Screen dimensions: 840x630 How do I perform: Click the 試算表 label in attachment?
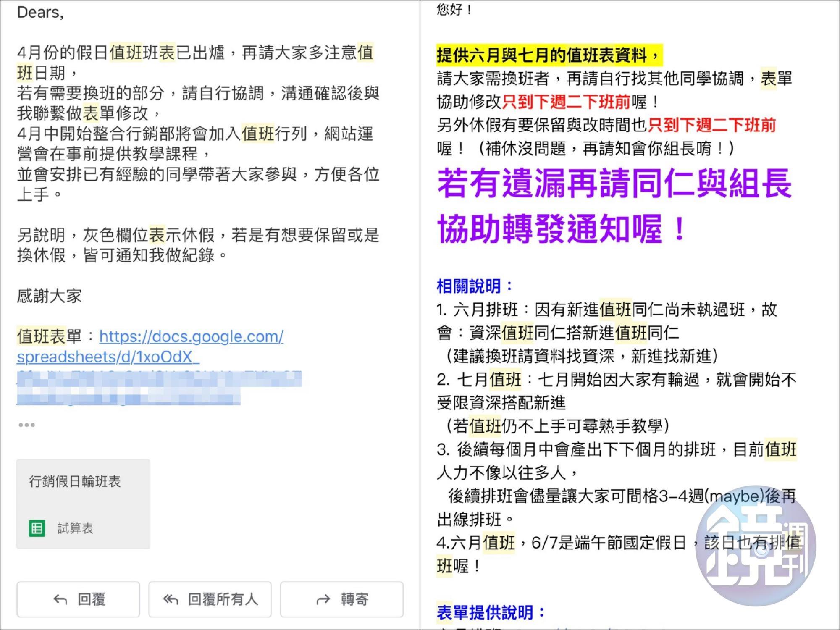click(75, 528)
